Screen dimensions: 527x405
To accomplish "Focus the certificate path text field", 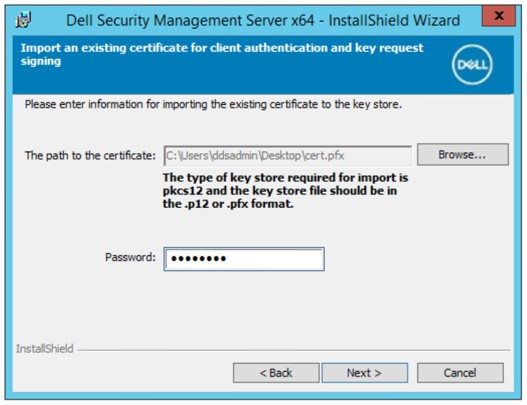I will point(288,156).
